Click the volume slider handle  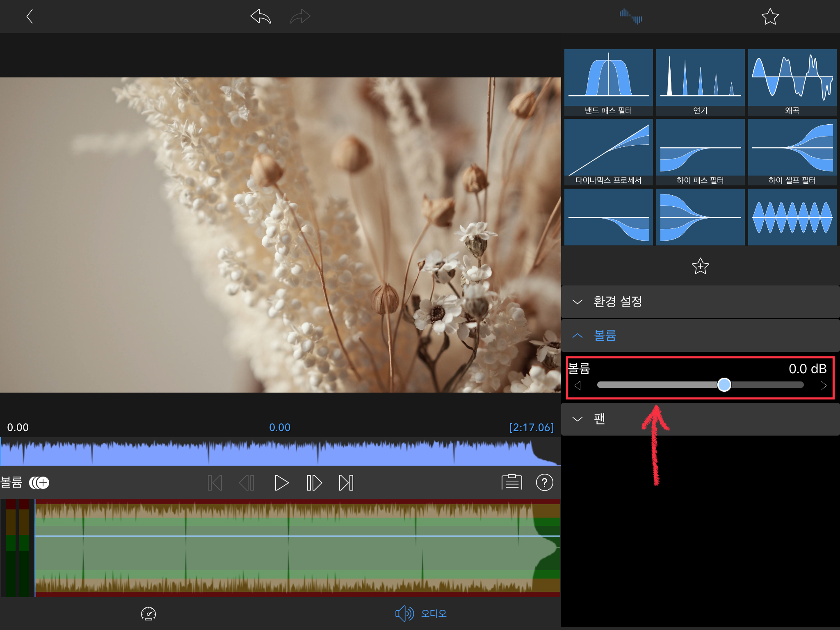click(x=724, y=385)
